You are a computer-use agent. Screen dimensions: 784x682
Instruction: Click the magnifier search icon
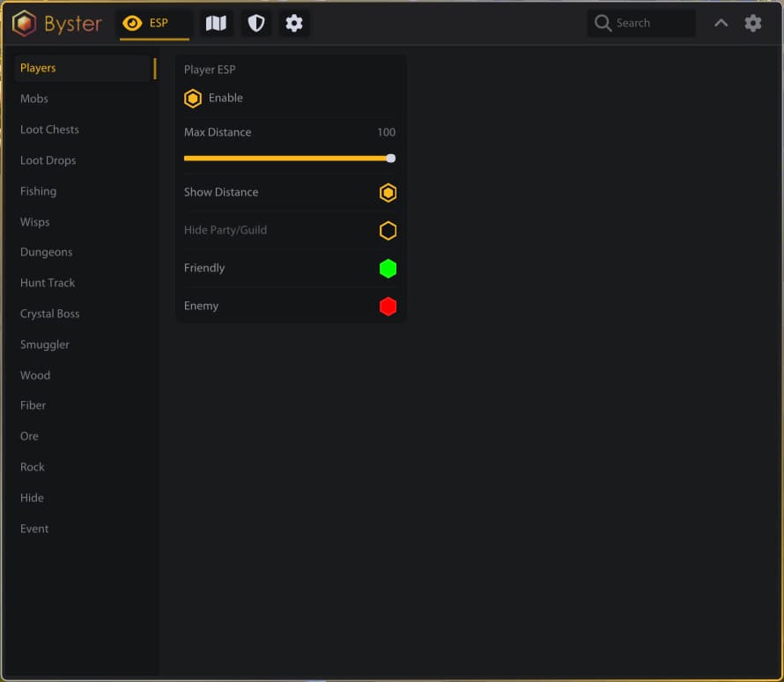tap(603, 23)
